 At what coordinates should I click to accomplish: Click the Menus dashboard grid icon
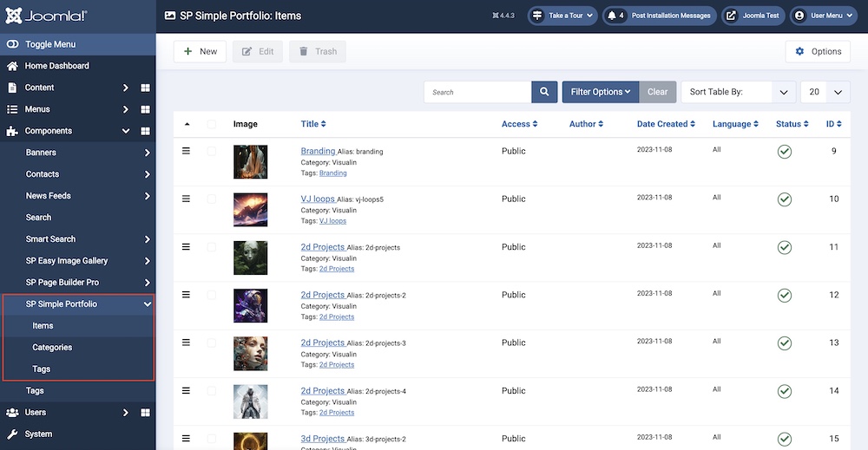(145, 109)
